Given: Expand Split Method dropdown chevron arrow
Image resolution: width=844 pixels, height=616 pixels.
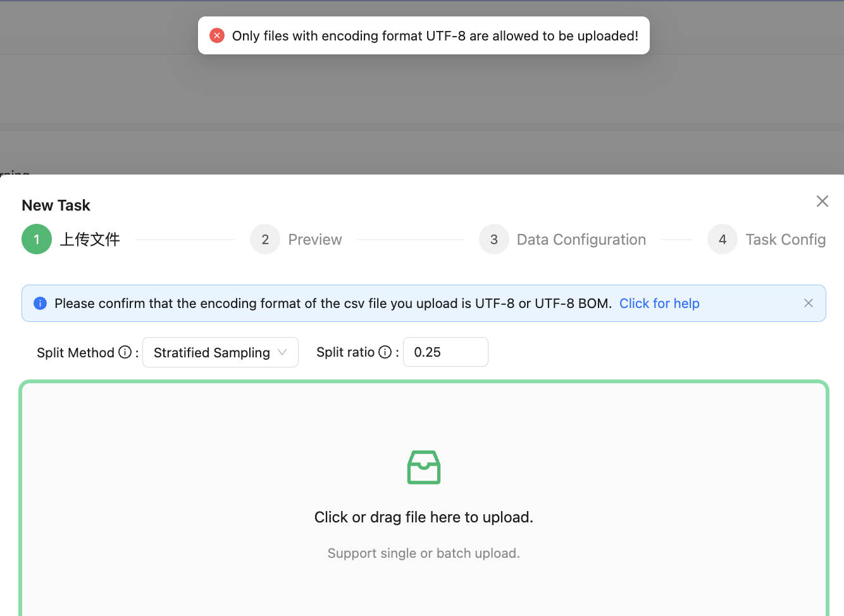Looking at the screenshot, I should [x=282, y=352].
